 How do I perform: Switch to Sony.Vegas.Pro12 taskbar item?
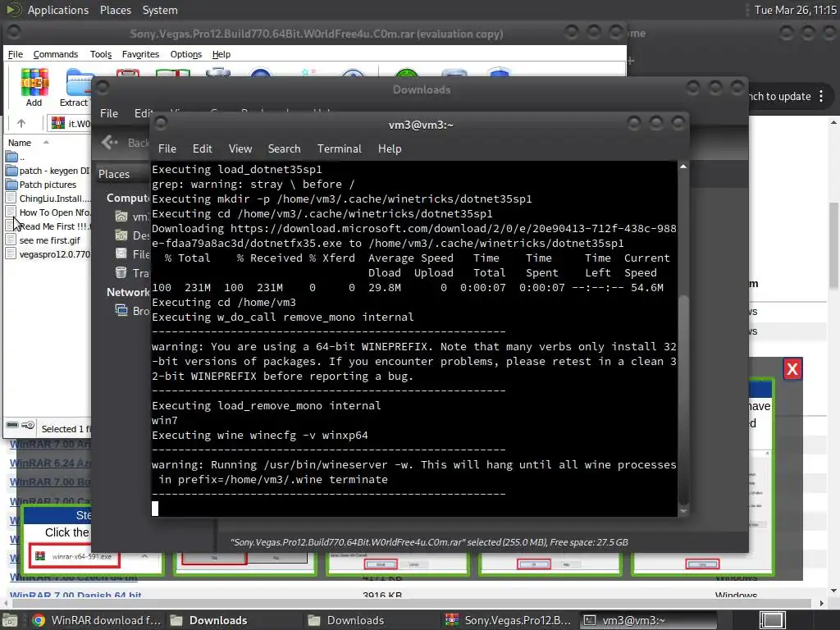pyautogui.click(x=509, y=620)
